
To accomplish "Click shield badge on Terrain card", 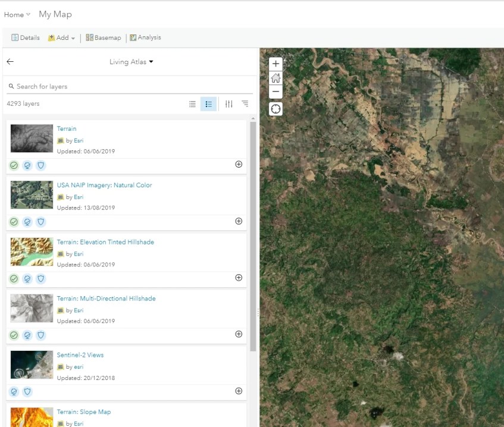I will (41, 165).
